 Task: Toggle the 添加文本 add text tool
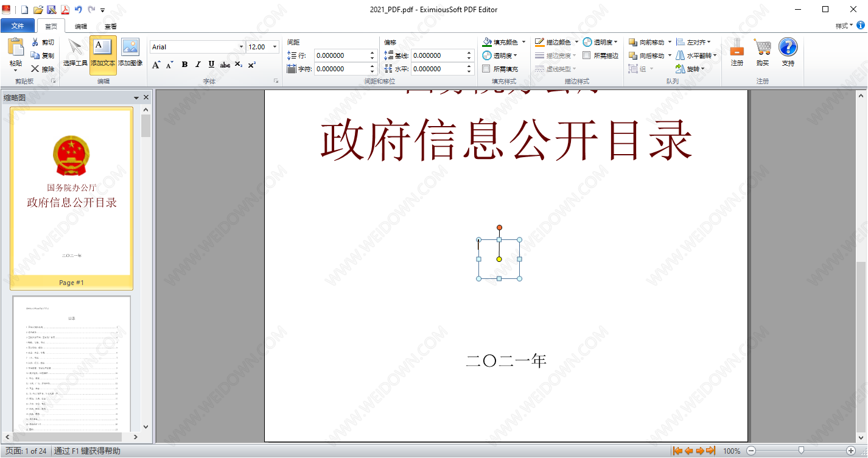click(x=103, y=55)
